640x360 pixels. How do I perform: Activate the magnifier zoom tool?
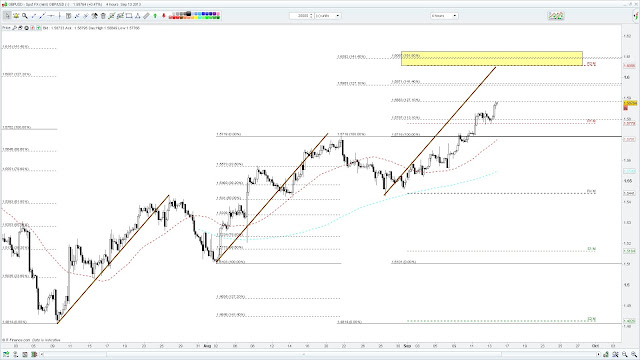click(x=25, y=16)
